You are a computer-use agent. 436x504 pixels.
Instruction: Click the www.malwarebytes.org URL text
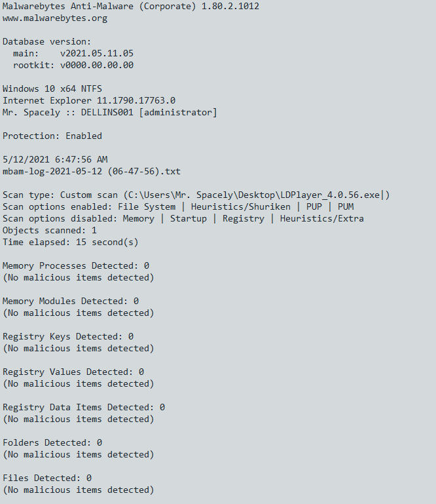tap(55, 18)
